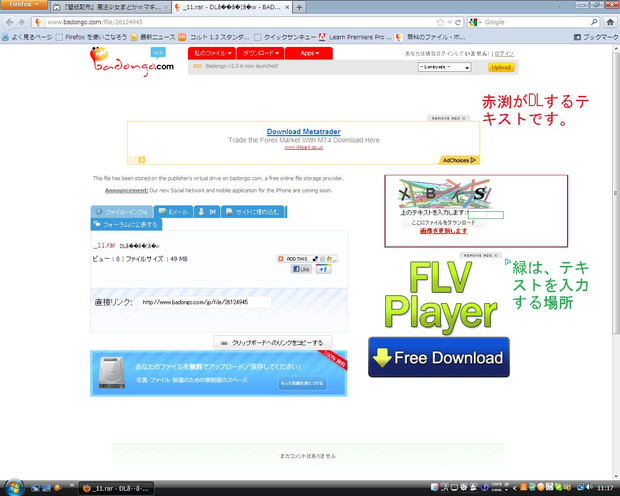The width and height of the screenshot is (620, 496).
Task: Click the もっと知識を身につける button
Action: (302, 383)
